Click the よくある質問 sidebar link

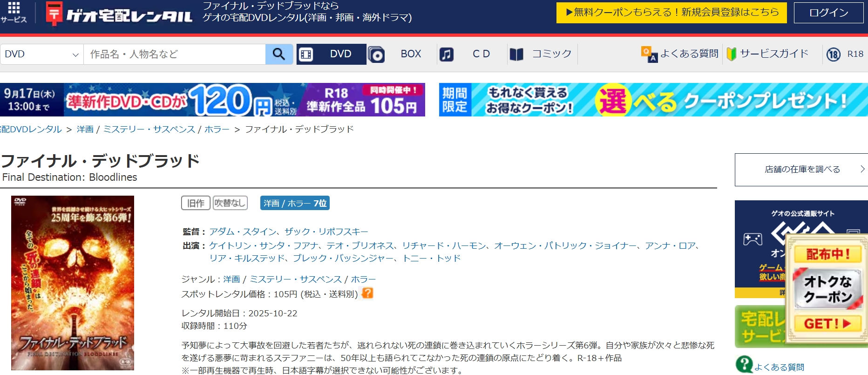(779, 367)
